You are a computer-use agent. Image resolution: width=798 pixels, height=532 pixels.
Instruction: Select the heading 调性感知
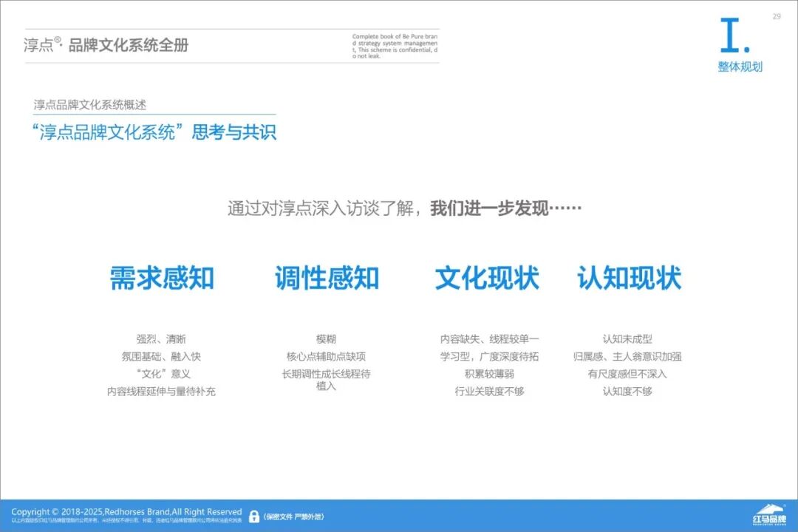327,278
